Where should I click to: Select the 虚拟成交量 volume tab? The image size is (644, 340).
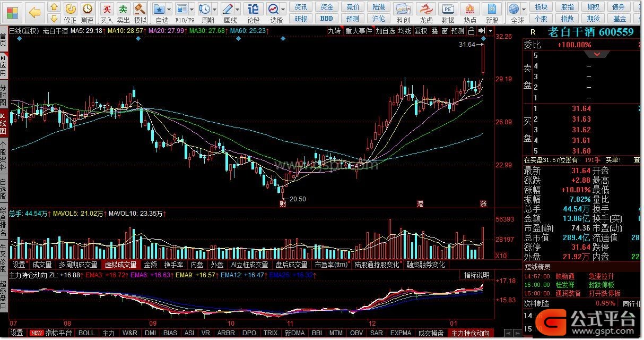click(120, 265)
